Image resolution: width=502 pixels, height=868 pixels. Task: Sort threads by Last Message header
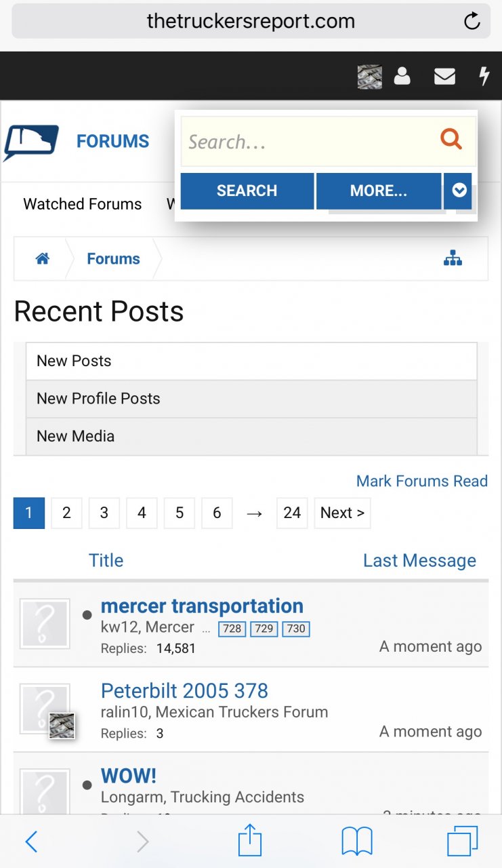[419, 560]
